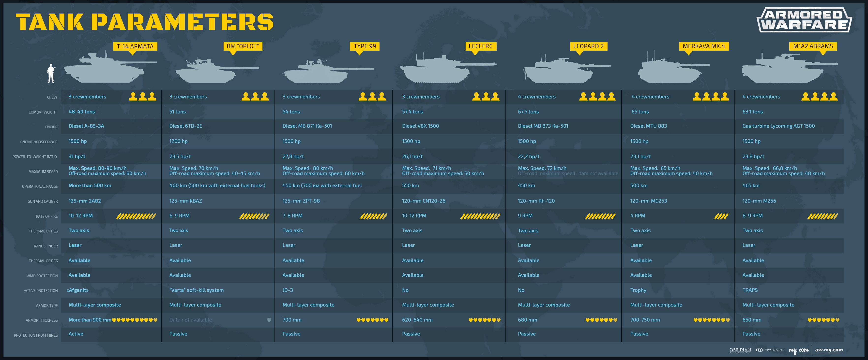Click the "125-mm 2A82" gun cell

(x=85, y=201)
